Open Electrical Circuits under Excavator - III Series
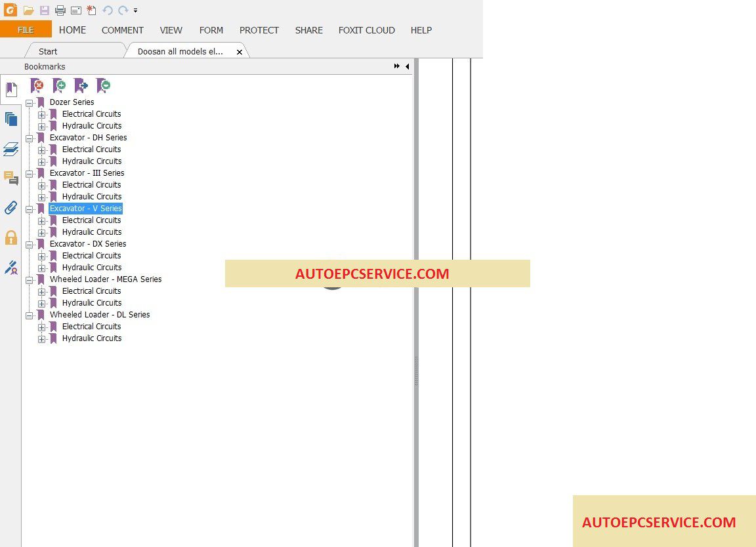The height and width of the screenshot is (547, 756). (92, 184)
